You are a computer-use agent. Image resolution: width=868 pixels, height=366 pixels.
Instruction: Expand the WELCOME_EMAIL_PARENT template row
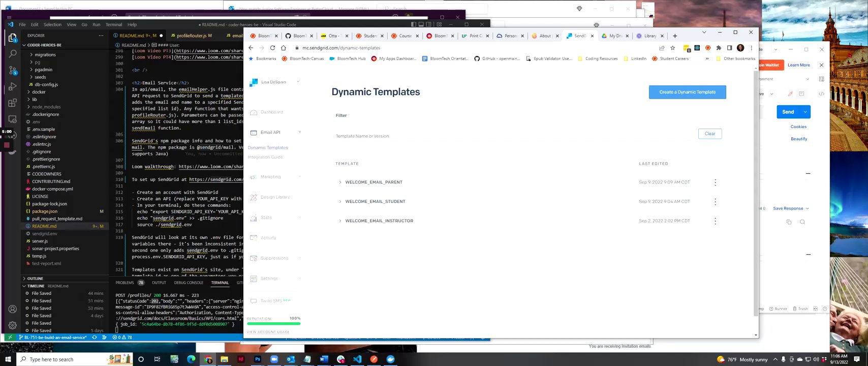click(x=340, y=182)
